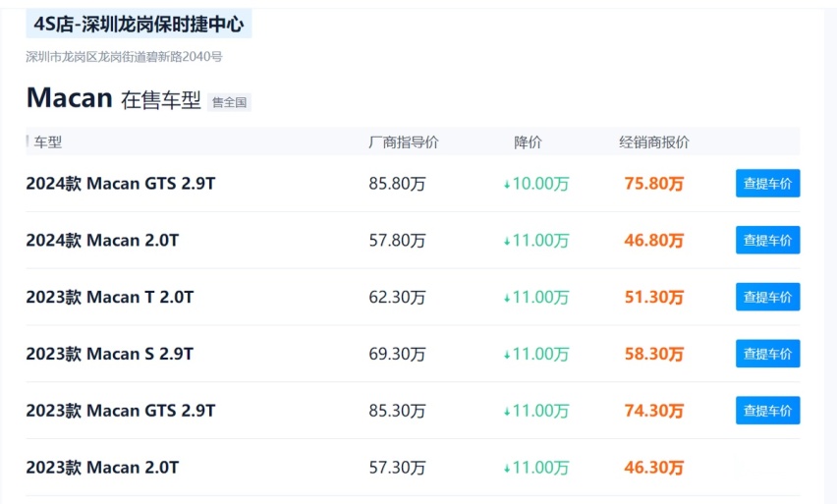
Task: Click the 经销商报价 column header
Action: (654, 142)
